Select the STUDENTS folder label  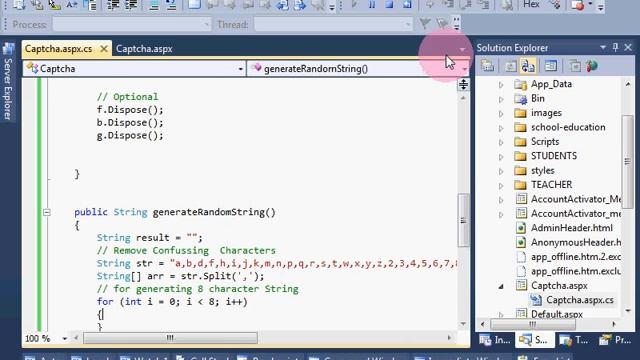(553, 156)
